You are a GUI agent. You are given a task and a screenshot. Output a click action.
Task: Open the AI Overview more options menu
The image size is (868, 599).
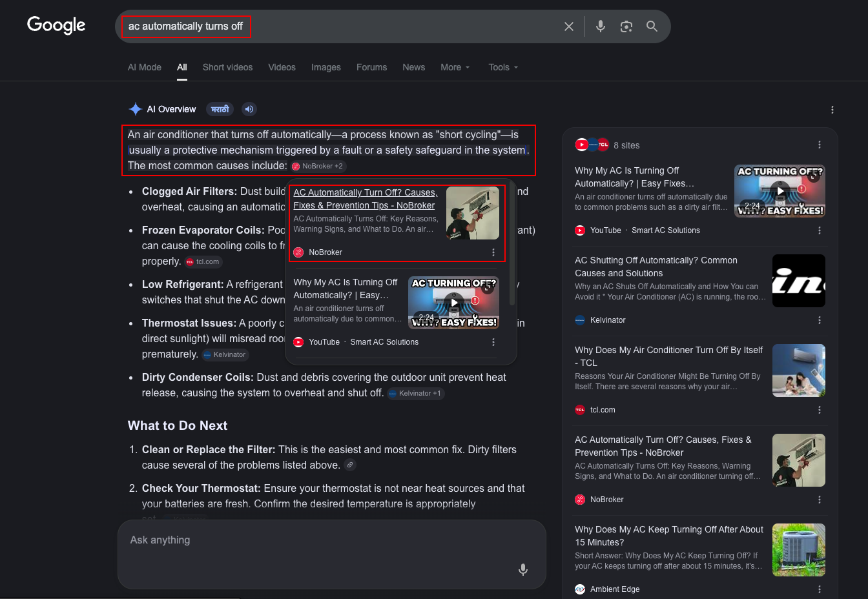tap(832, 110)
